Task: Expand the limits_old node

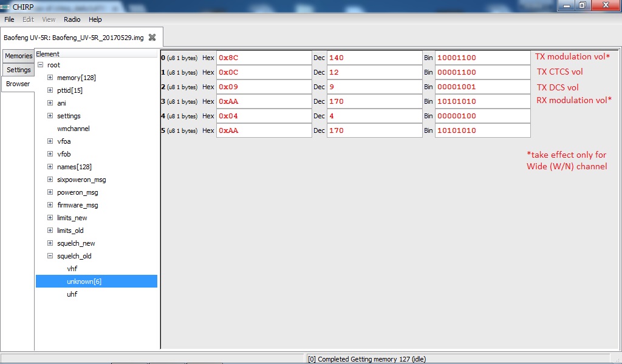Action: (50, 230)
